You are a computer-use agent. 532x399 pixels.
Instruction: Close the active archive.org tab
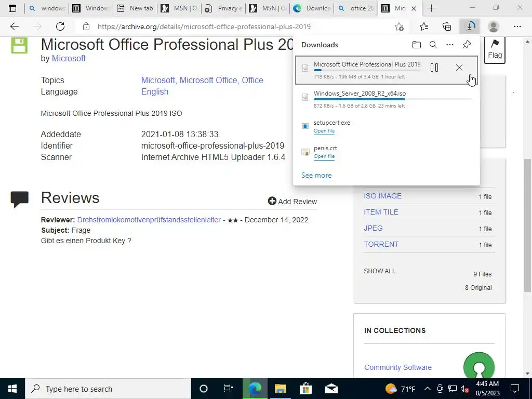click(x=414, y=8)
